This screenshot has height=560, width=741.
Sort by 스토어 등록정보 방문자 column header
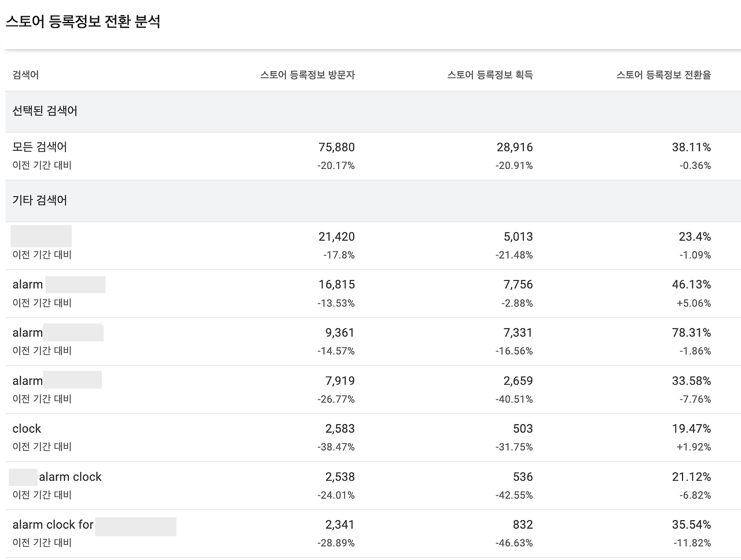tap(307, 75)
